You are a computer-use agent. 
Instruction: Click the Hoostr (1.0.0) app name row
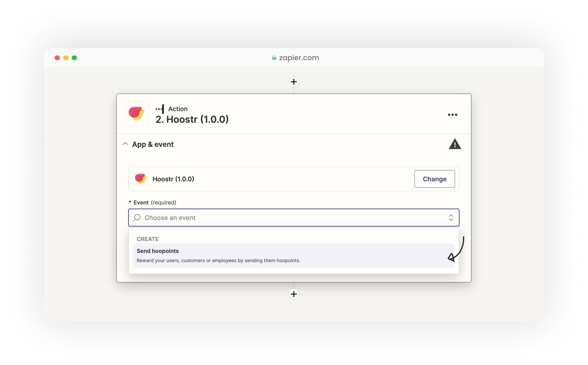point(294,179)
